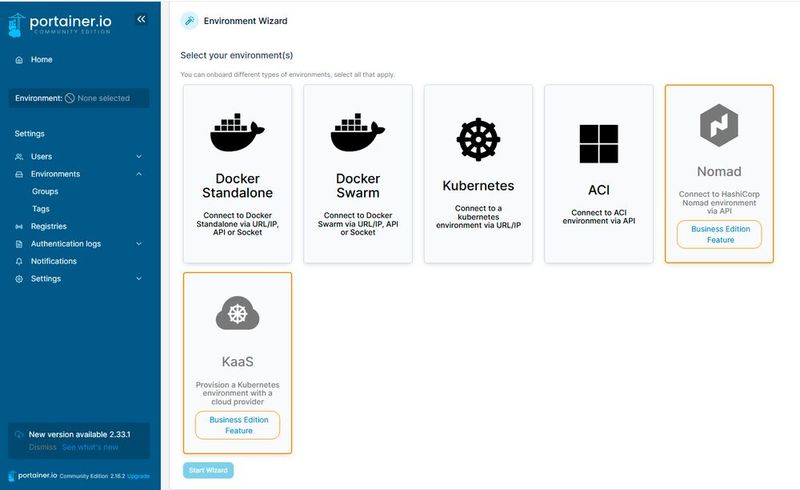Click the Dismiss link for the new version
This screenshot has width=800, height=490.
(42, 447)
